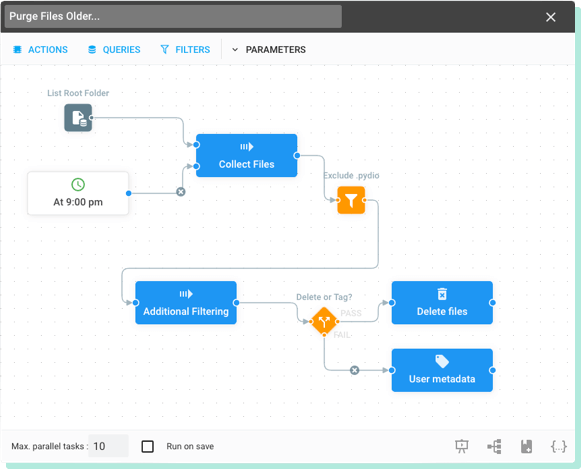Click the trash icon in Delete files
Viewport: 581px width, 469px height.
(442, 294)
